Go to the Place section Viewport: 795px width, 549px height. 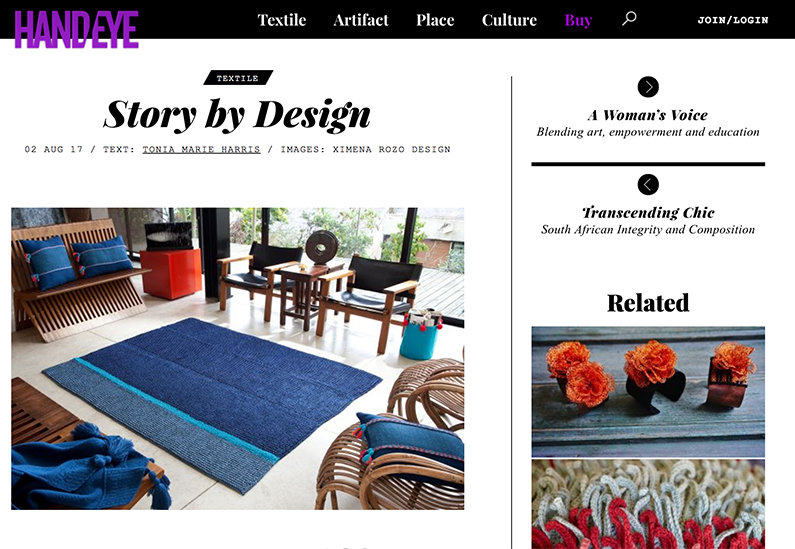pos(435,20)
